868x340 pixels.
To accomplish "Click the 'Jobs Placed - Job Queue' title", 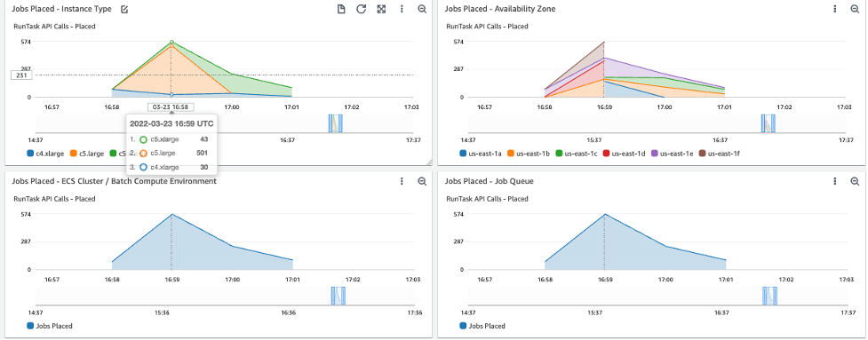I will coord(490,181).
